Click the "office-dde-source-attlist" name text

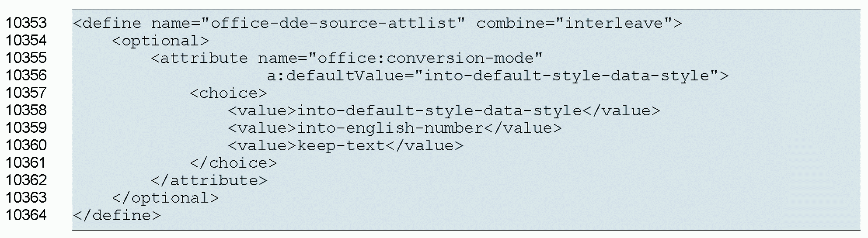pyautogui.click(x=338, y=23)
